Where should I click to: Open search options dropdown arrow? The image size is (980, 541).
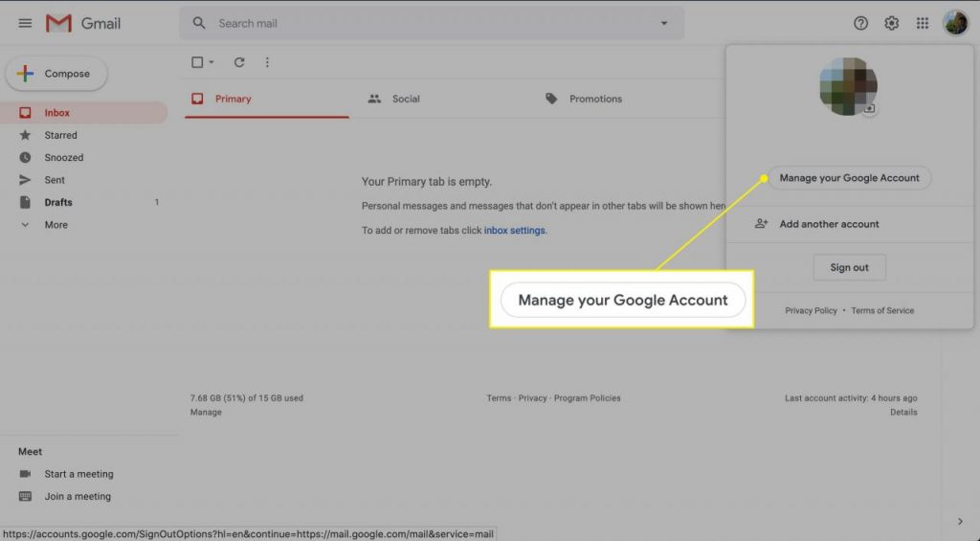[664, 23]
